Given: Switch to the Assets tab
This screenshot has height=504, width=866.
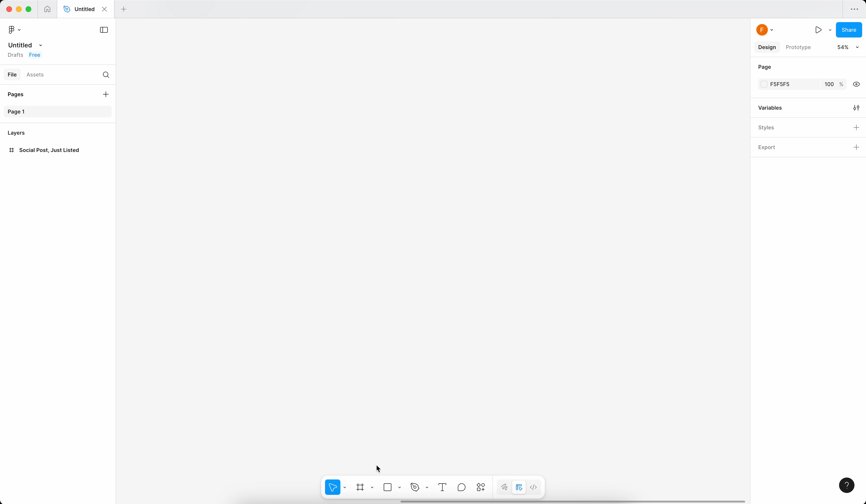Looking at the screenshot, I should 35,75.
